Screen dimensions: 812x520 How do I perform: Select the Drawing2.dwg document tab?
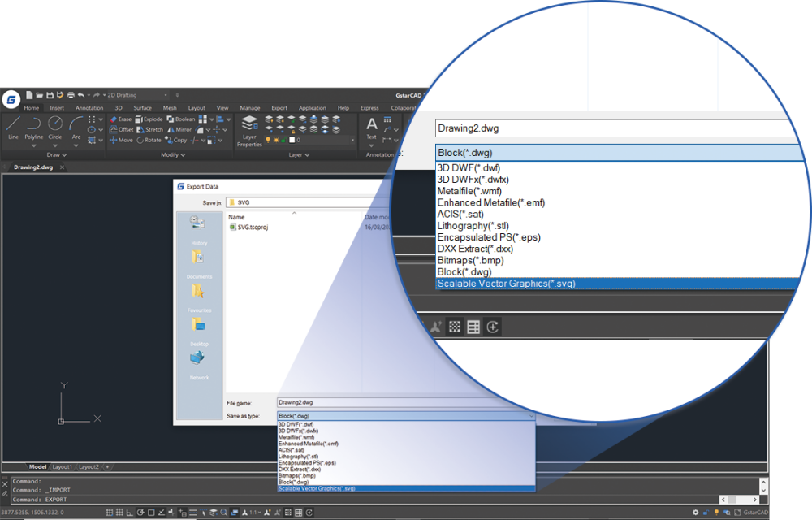33,167
